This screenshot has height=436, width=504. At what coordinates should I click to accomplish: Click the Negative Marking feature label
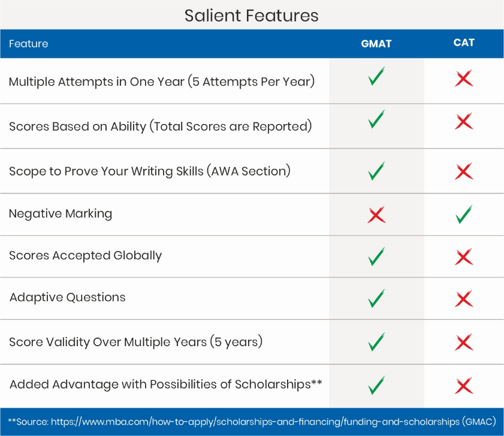tap(61, 214)
